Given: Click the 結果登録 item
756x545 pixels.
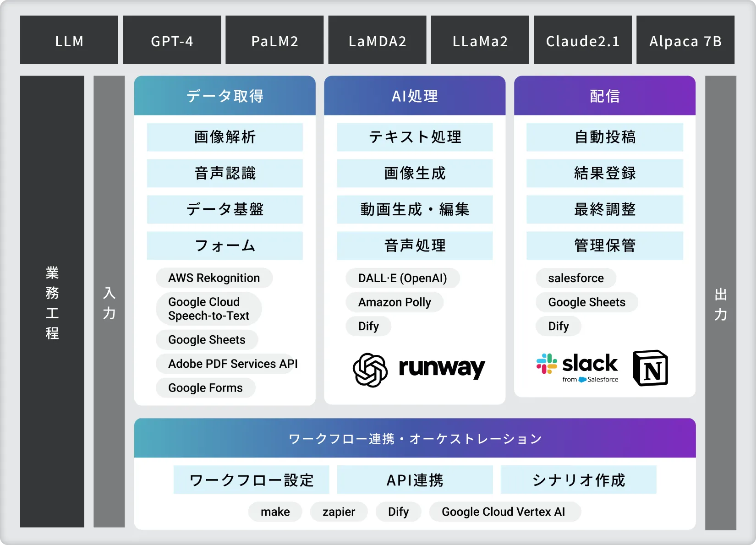Looking at the screenshot, I should tap(605, 173).
